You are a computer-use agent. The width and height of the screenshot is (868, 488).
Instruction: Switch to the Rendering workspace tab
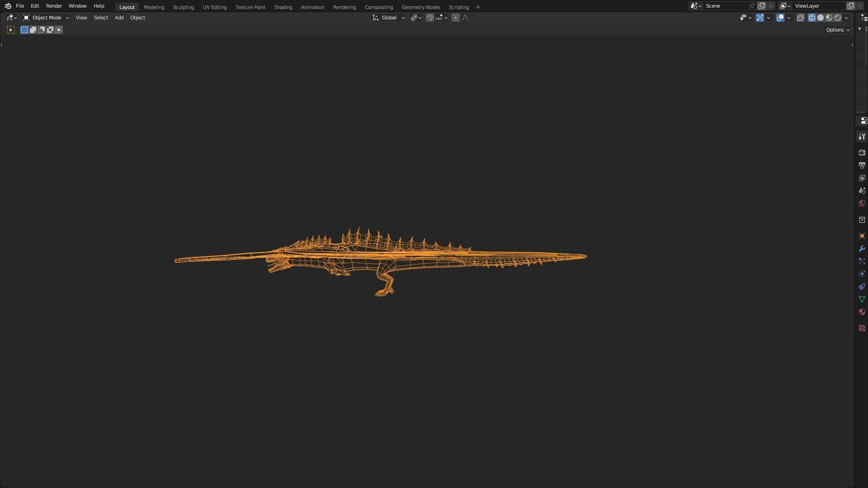coord(344,7)
